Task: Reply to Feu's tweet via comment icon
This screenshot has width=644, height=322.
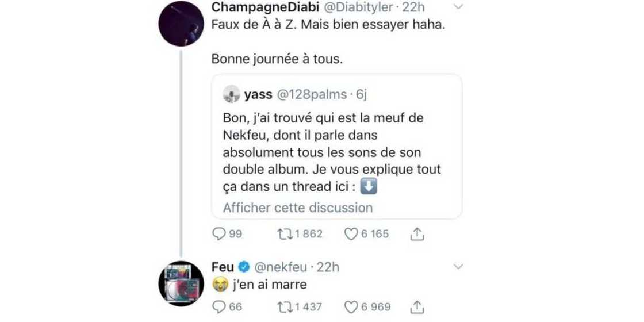Action: [218, 308]
